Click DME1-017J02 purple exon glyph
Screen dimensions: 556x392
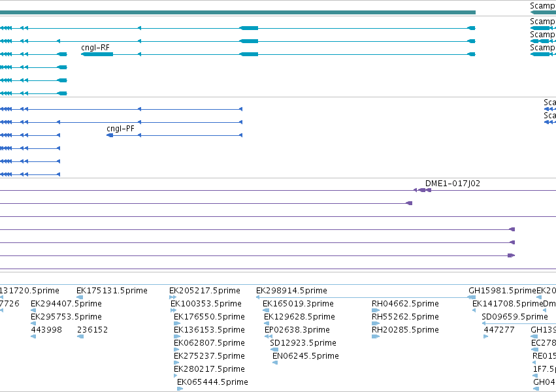[422, 190]
